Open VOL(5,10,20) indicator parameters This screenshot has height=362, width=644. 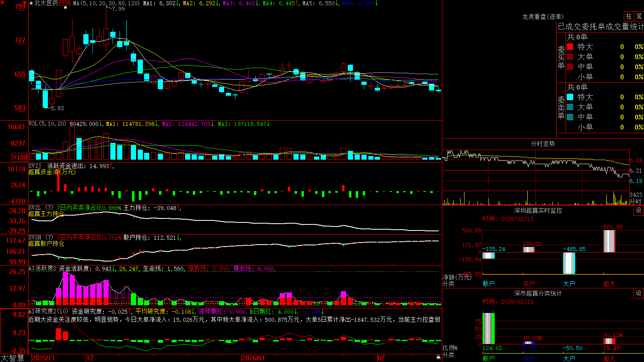pyautogui.click(x=47, y=124)
